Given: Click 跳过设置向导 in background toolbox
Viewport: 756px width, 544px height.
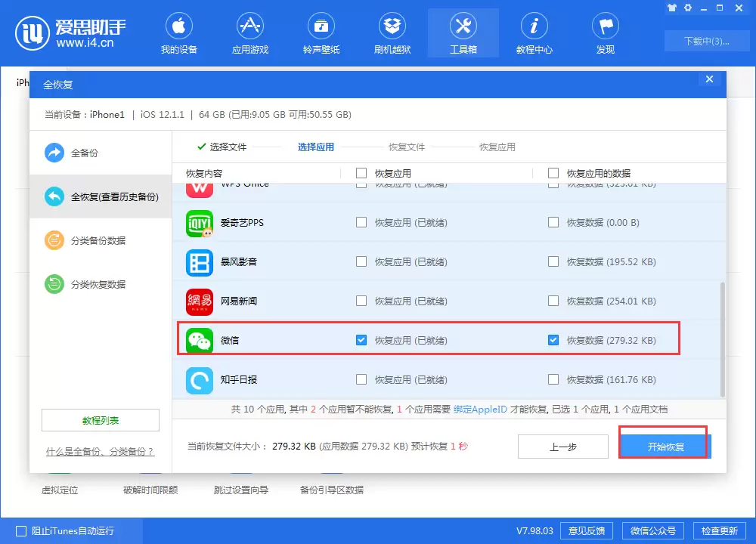Looking at the screenshot, I should point(241,490).
